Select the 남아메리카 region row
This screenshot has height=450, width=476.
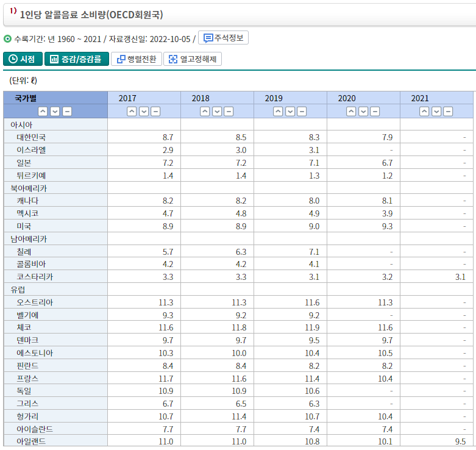tap(29, 239)
